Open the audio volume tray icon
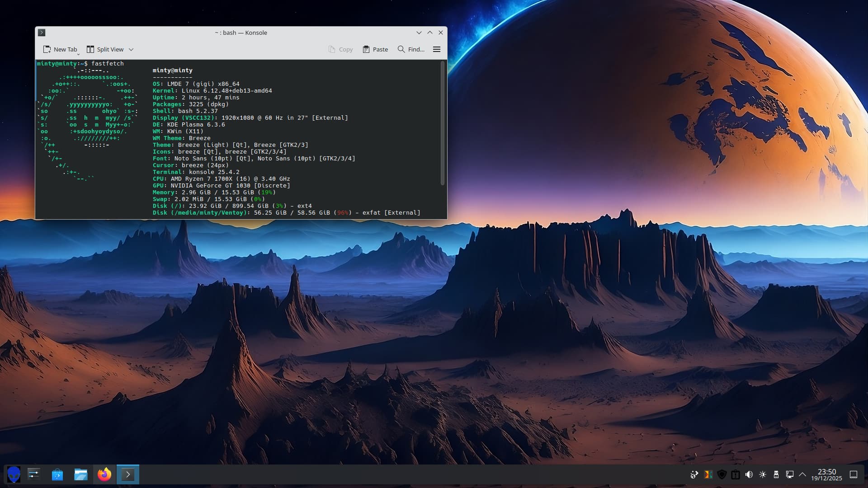 click(x=749, y=474)
